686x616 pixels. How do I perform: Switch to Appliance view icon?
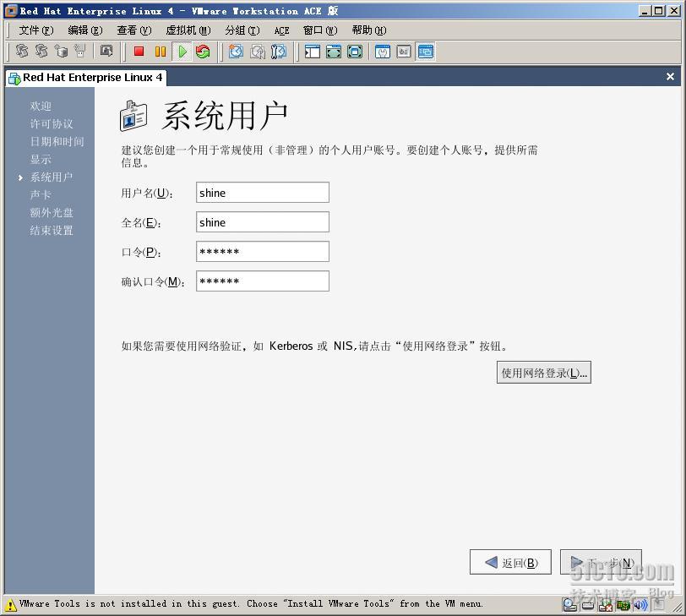(x=404, y=52)
